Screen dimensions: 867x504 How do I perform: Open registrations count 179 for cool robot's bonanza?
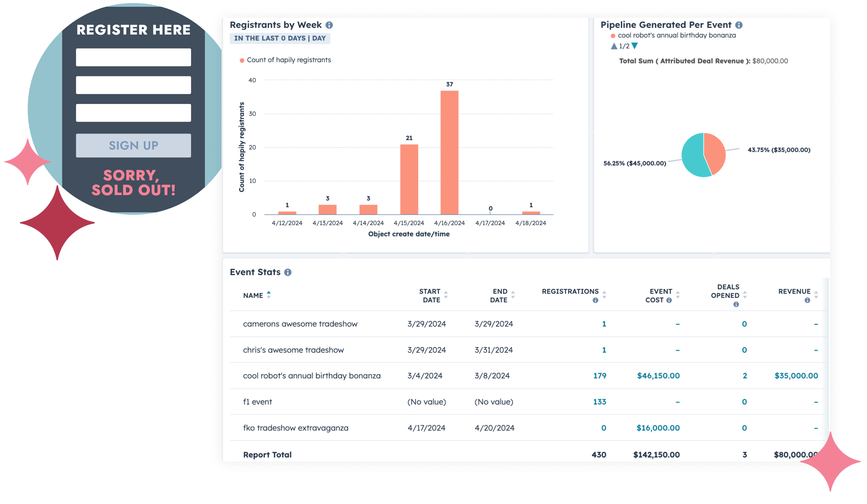600,376
